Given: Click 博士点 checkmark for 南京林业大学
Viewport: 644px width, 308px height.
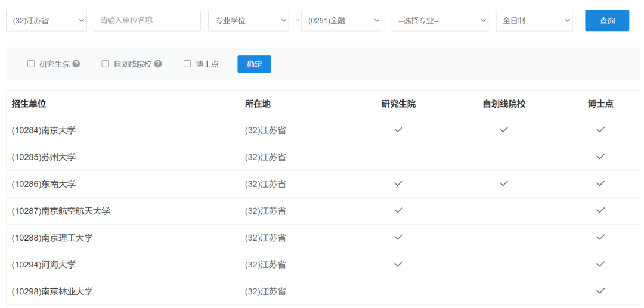Looking at the screenshot, I should coord(600,291).
